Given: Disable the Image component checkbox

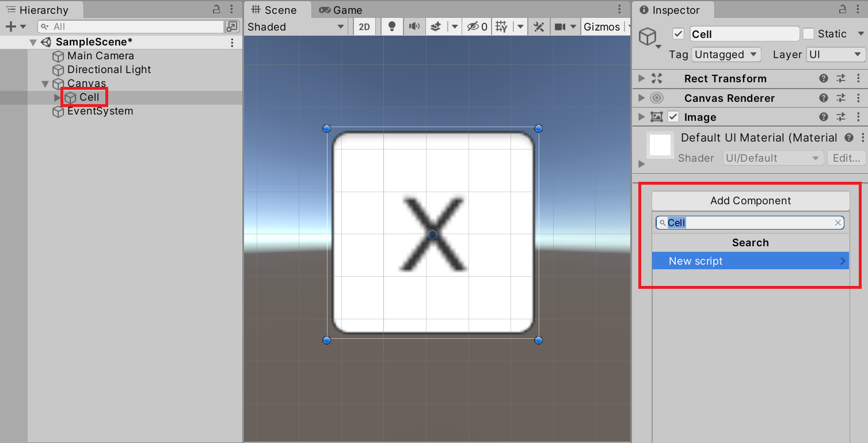Looking at the screenshot, I should click(673, 117).
